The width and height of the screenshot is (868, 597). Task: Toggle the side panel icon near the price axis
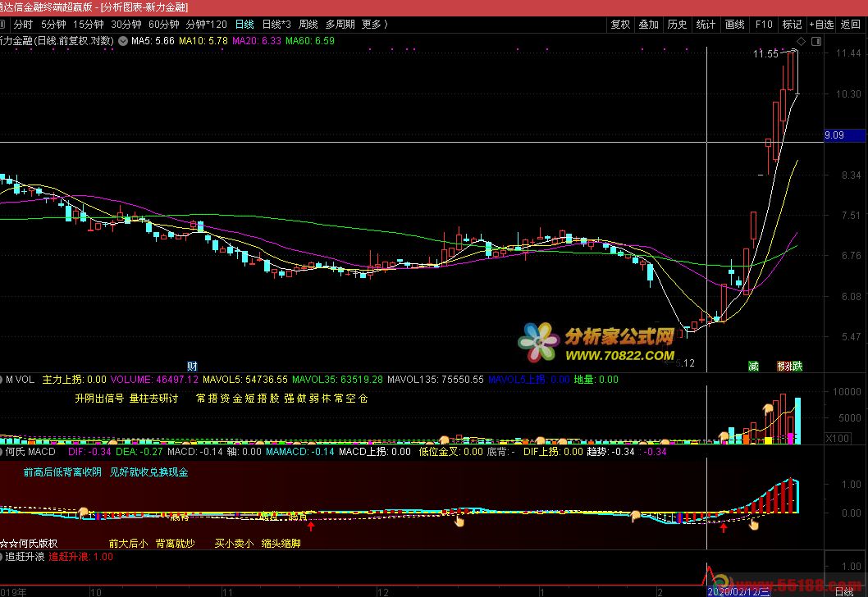[815, 40]
